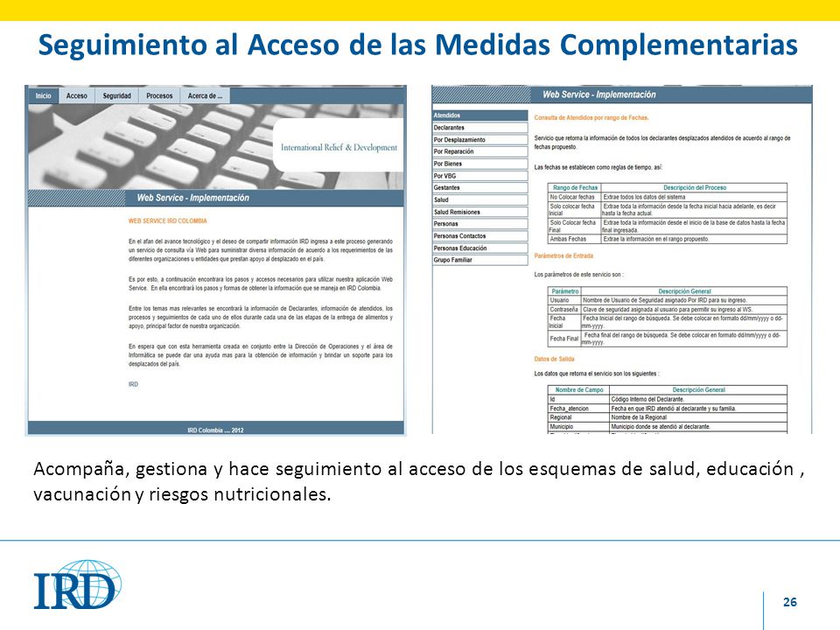Open the Salud menu entry

point(480,199)
